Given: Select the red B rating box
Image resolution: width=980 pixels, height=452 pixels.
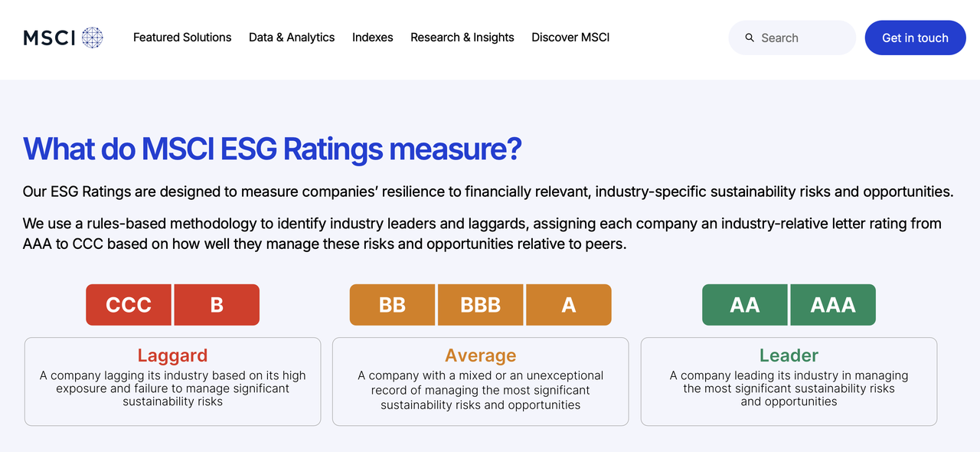Looking at the screenshot, I should pos(217,305).
